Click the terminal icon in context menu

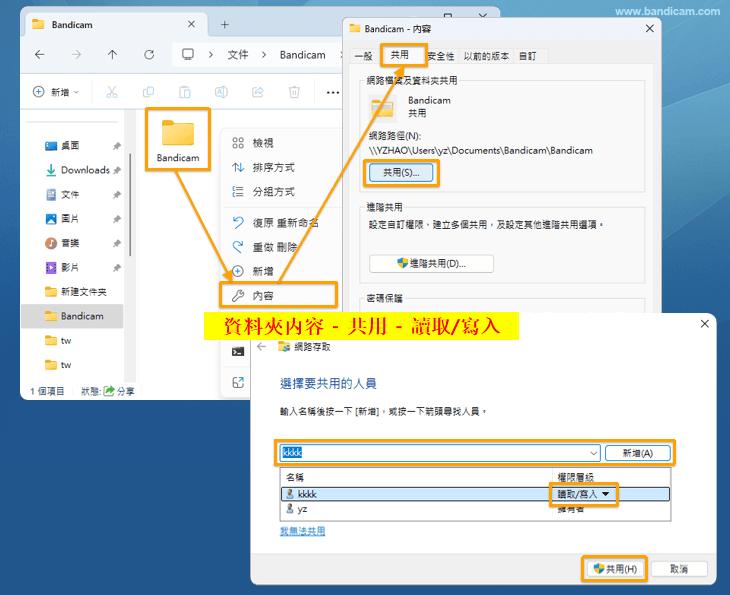pyautogui.click(x=238, y=352)
